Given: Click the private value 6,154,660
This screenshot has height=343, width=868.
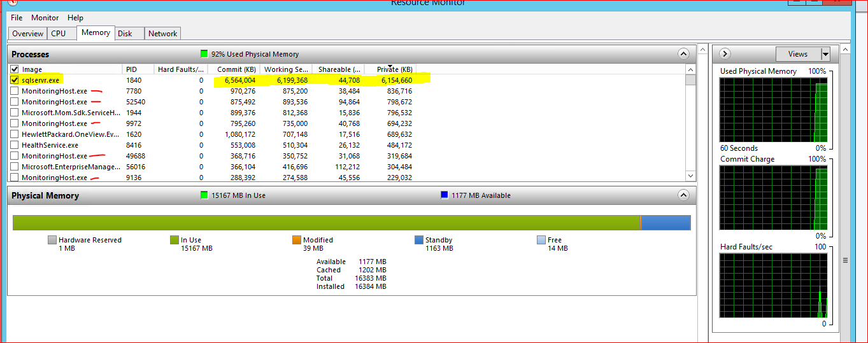Looking at the screenshot, I should (397, 80).
